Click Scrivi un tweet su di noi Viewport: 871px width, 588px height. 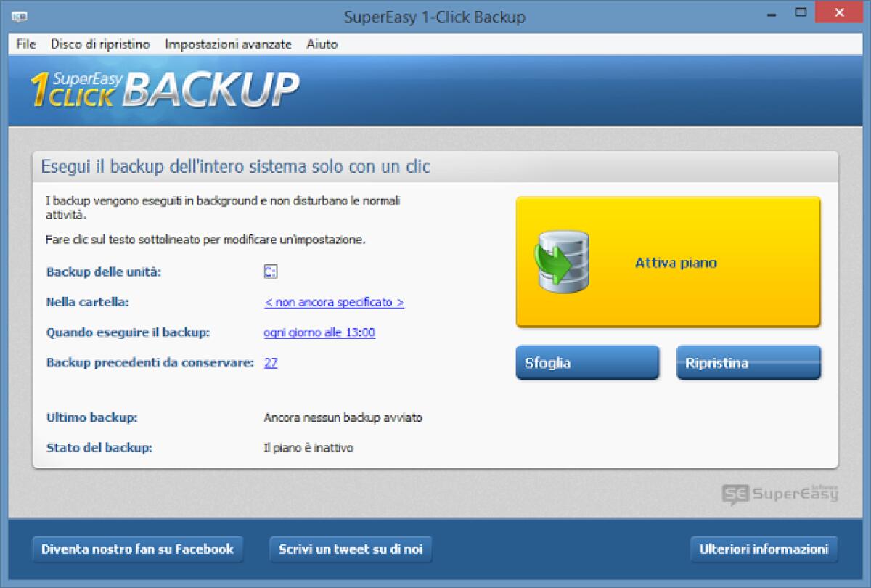[351, 550]
